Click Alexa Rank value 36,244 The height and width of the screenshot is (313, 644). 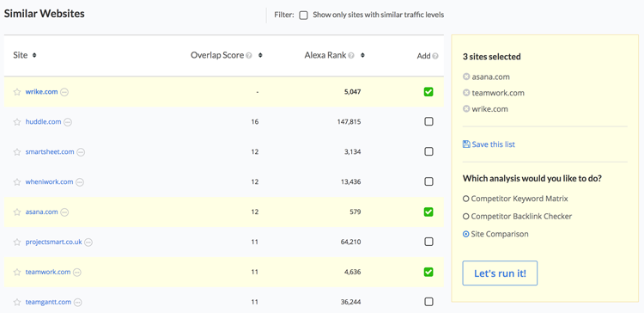[350, 302]
